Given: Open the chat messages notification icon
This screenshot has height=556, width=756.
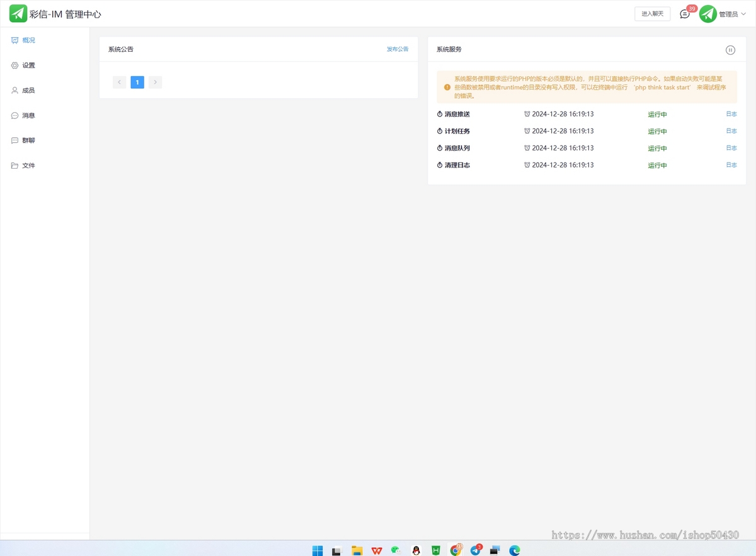Looking at the screenshot, I should [685, 14].
